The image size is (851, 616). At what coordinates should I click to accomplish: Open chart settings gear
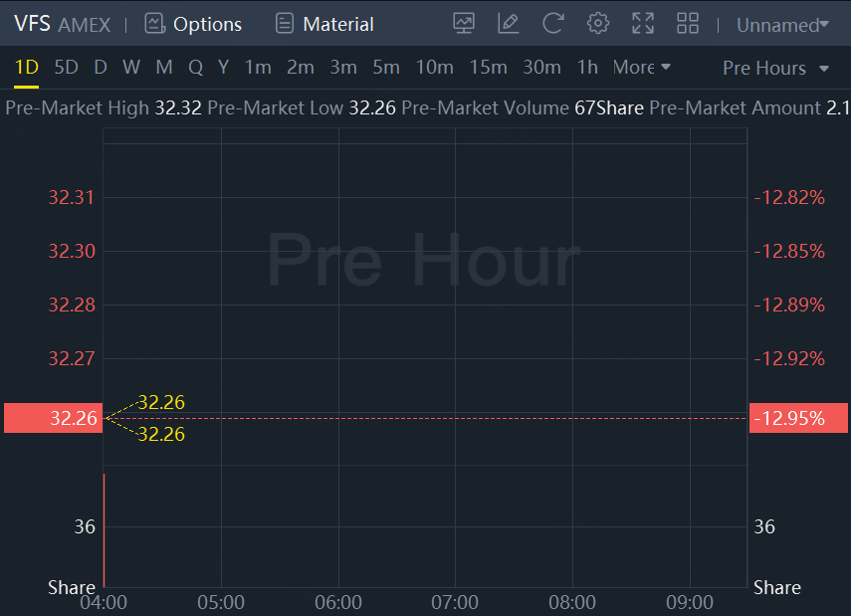click(597, 24)
